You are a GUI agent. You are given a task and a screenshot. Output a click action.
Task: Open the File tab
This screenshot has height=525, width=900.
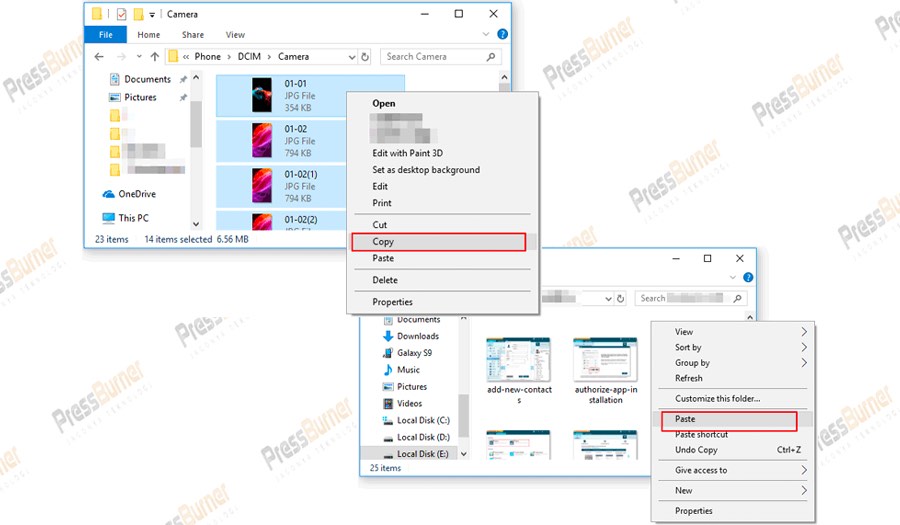(105, 35)
